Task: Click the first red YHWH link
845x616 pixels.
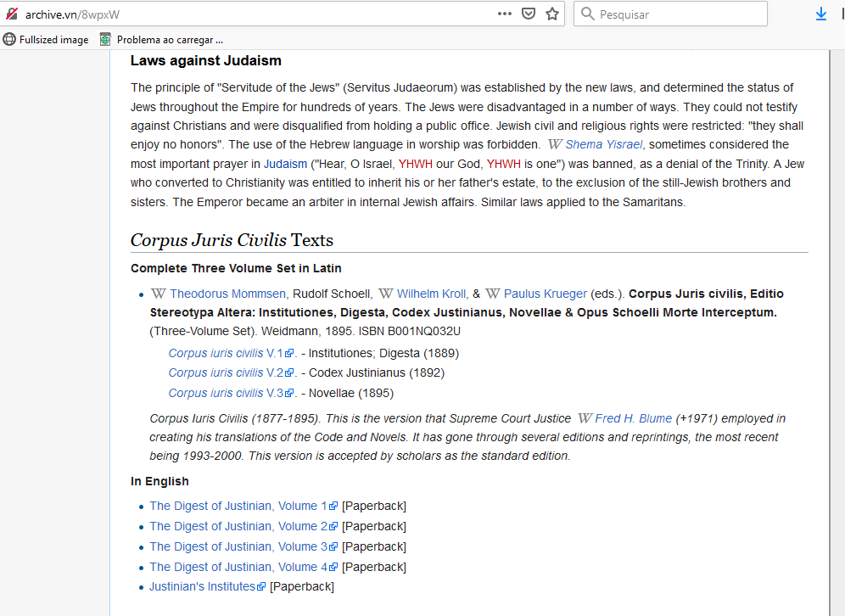Action: tap(416, 164)
